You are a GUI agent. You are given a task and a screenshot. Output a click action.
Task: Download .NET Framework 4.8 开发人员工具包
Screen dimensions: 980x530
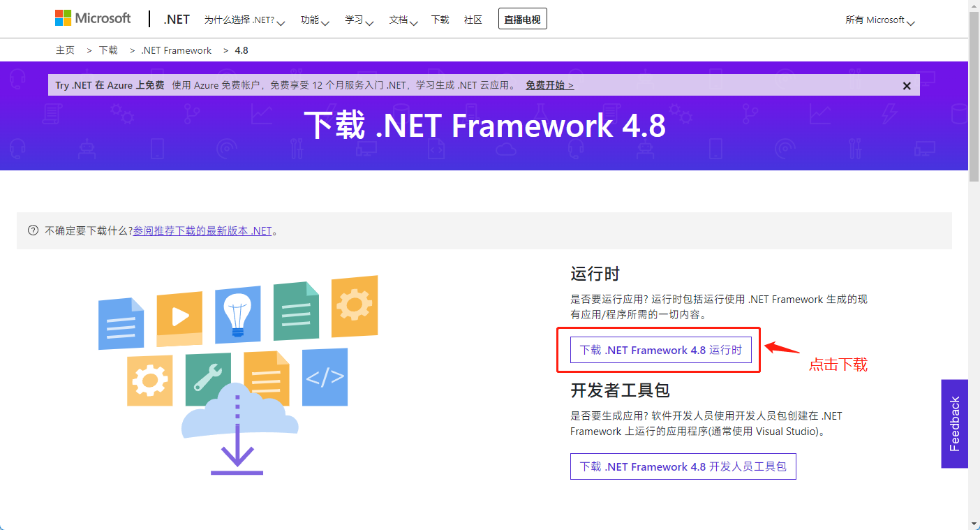click(683, 466)
